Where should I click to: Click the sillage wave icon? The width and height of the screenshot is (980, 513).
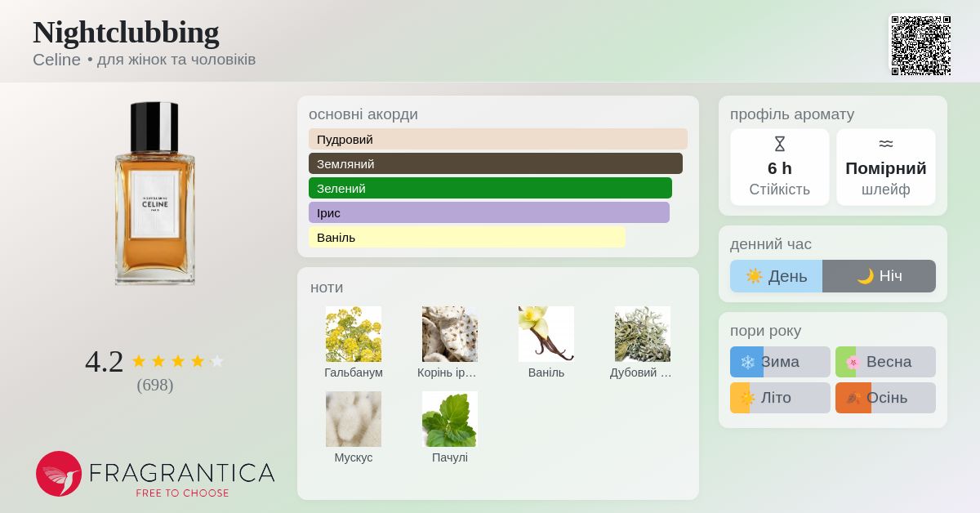(x=885, y=144)
